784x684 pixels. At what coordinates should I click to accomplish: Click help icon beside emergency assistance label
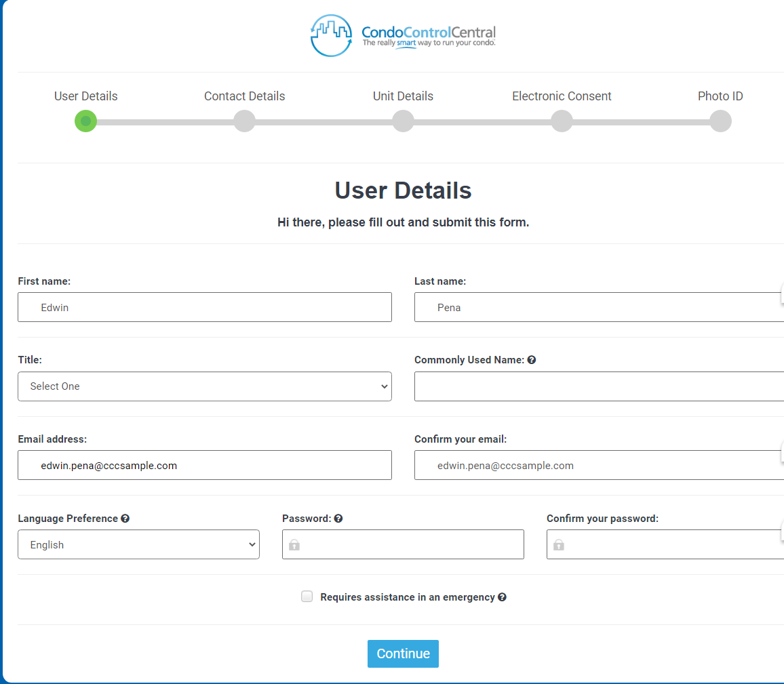click(502, 597)
